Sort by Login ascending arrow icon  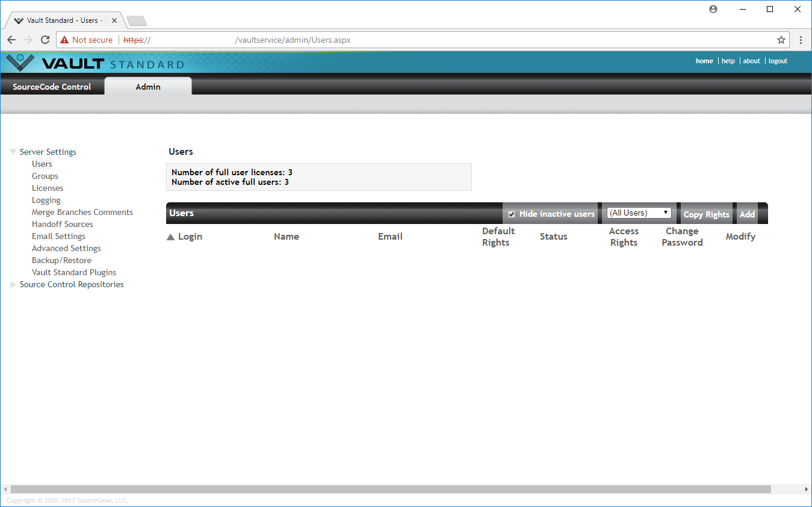[x=170, y=237]
